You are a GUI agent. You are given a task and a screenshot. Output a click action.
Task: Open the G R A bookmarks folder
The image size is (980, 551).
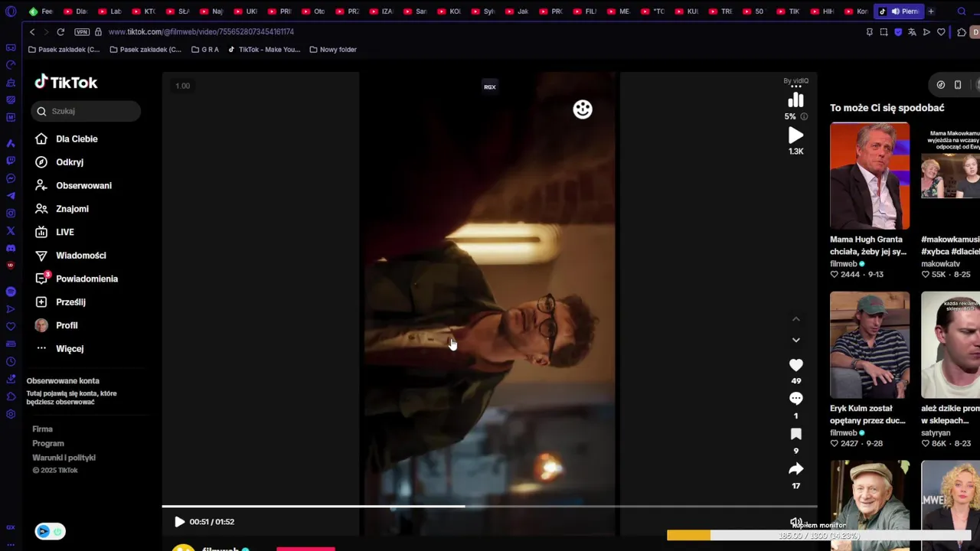click(205, 50)
